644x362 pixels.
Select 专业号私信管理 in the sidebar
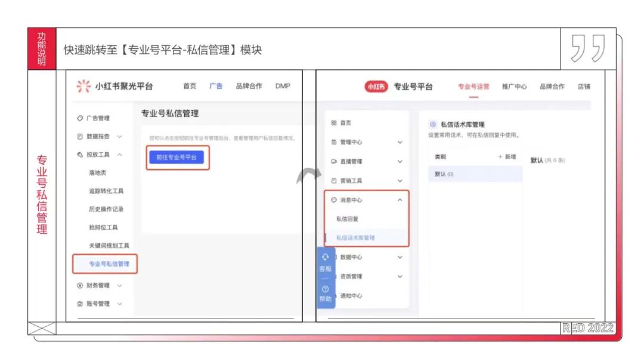point(109,264)
